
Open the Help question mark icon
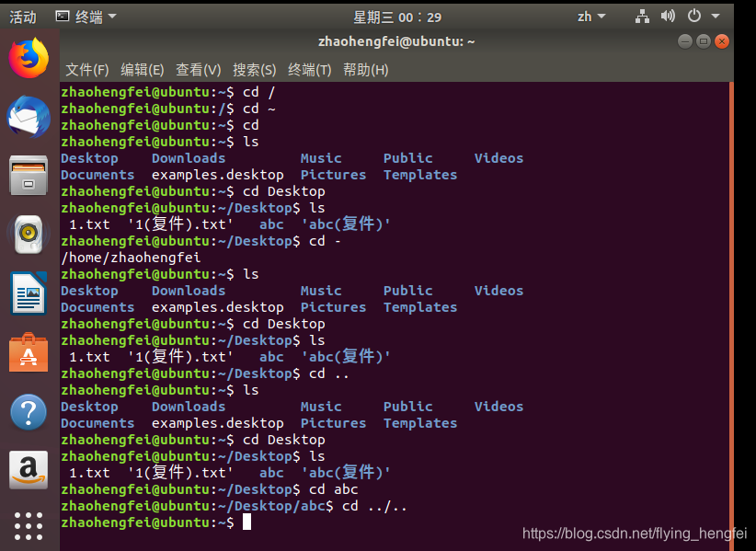(x=29, y=412)
